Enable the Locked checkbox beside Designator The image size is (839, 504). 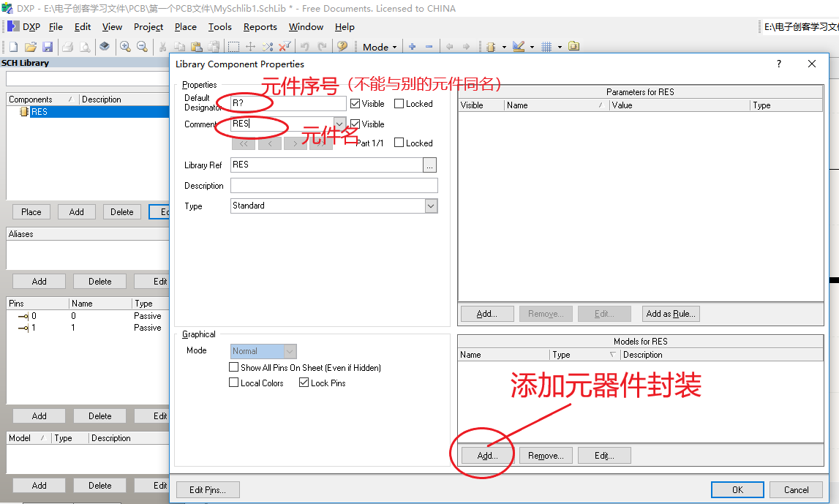[397, 103]
